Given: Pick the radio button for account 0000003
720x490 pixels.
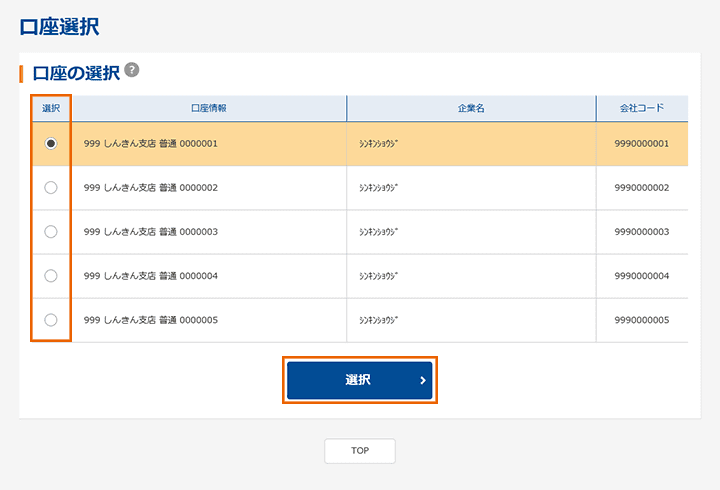Looking at the screenshot, I should tap(51, 232).
